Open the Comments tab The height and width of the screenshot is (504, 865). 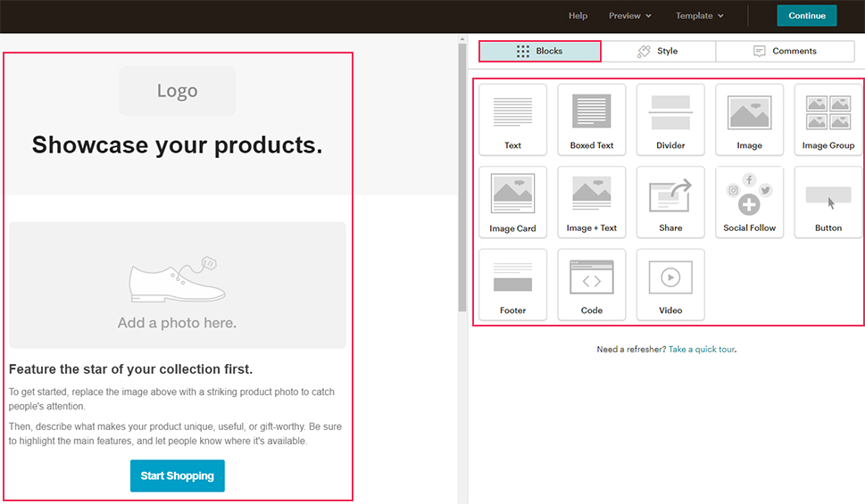785,51
